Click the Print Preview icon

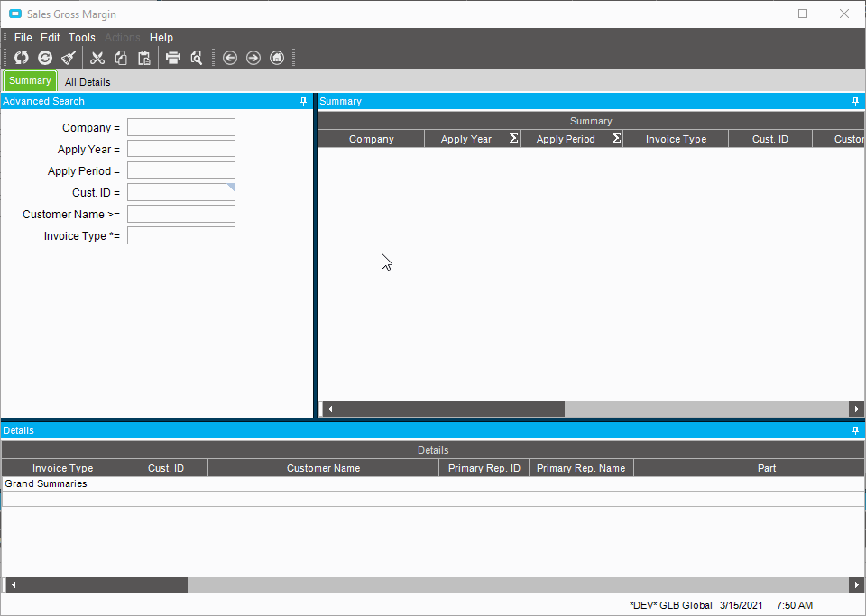(x=197, y=58)
